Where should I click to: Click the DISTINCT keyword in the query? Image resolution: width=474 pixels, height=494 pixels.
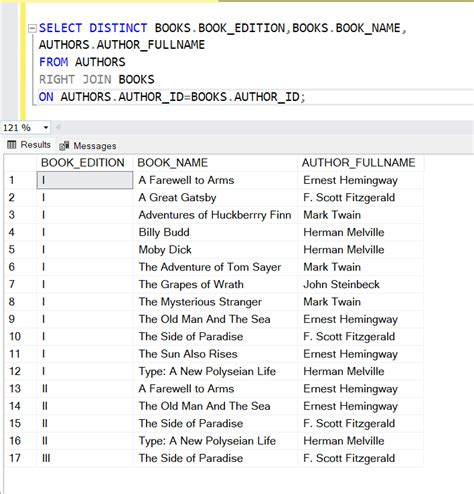(118, 28)
